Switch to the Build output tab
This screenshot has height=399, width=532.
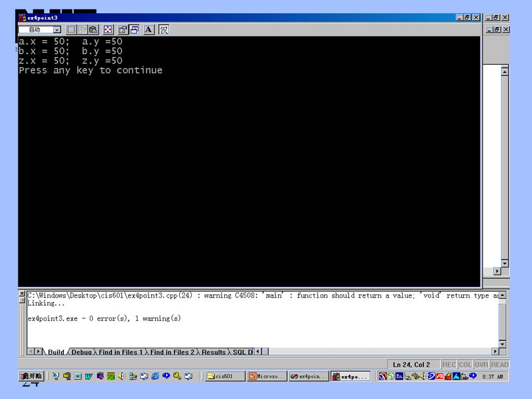coord(56,352)
